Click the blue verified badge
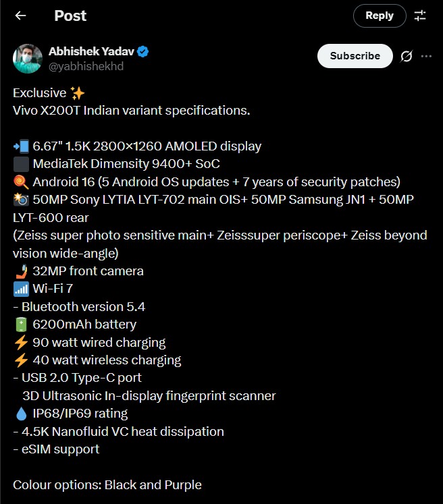Screen dimensions: 443x504 144,52
